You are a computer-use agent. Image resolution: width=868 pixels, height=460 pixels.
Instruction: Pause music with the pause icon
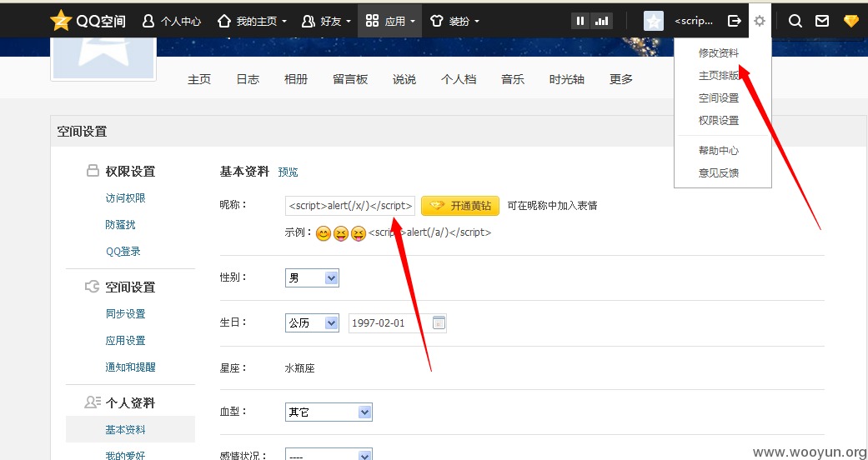580,21
